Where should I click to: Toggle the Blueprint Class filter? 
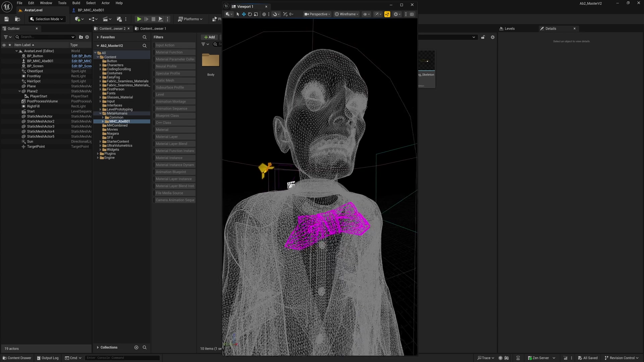[x=174, y=116]
